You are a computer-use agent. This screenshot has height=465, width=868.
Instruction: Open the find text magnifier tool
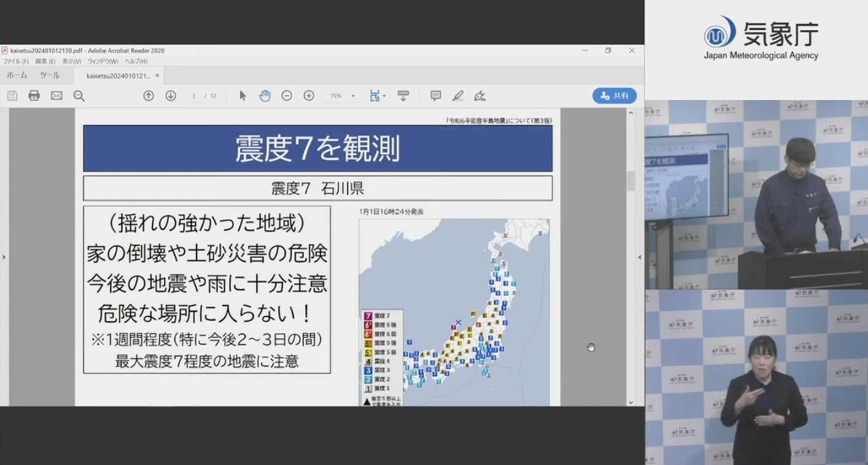click(x=79, y=96)
